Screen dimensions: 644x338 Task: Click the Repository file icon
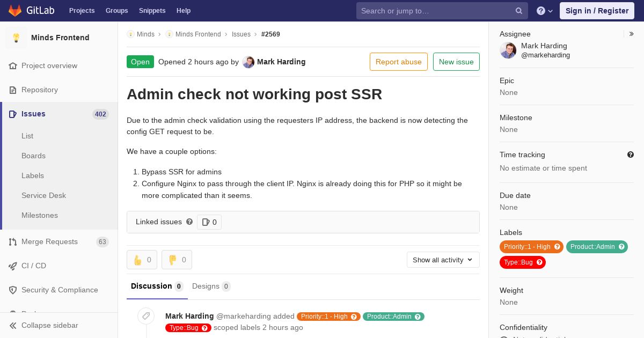(x=13, y=90)
